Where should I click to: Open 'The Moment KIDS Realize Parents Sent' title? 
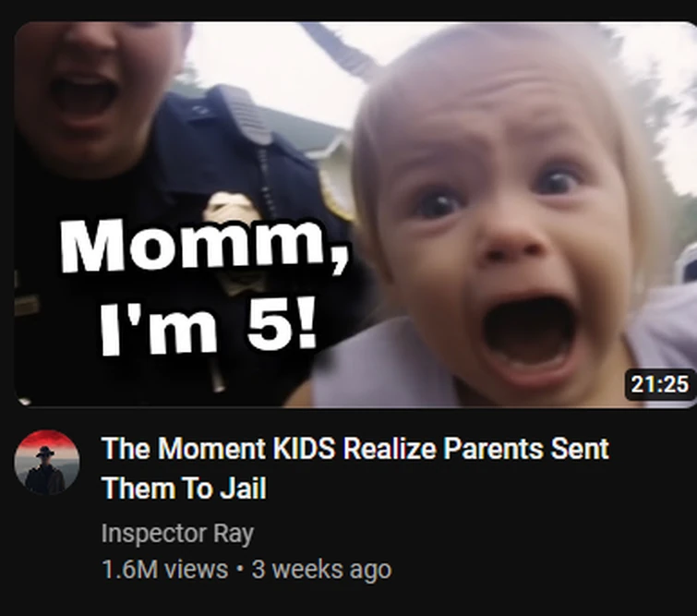(x=355, y=448)
